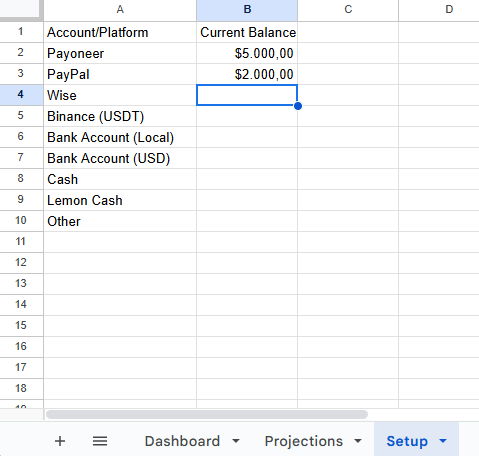Select the PayPal cell
This screenshot has width=479, height=456.
coord(120,74)
